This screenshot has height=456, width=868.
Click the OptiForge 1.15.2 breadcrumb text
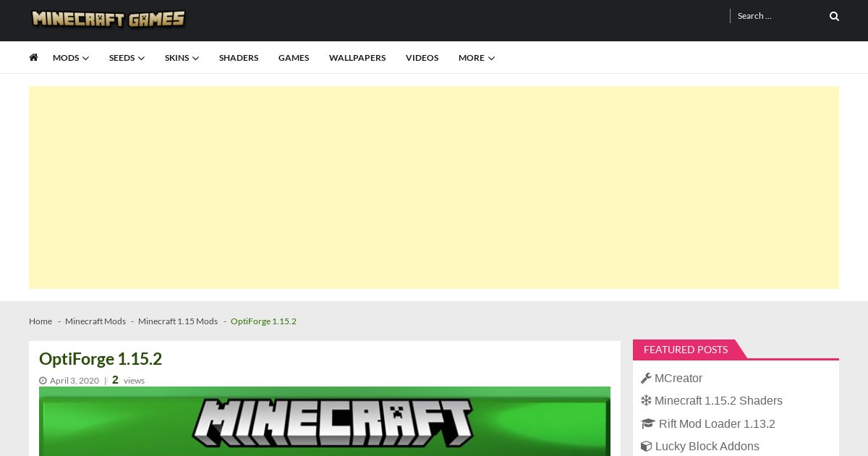pyautogui.click(x=263, y=321)
